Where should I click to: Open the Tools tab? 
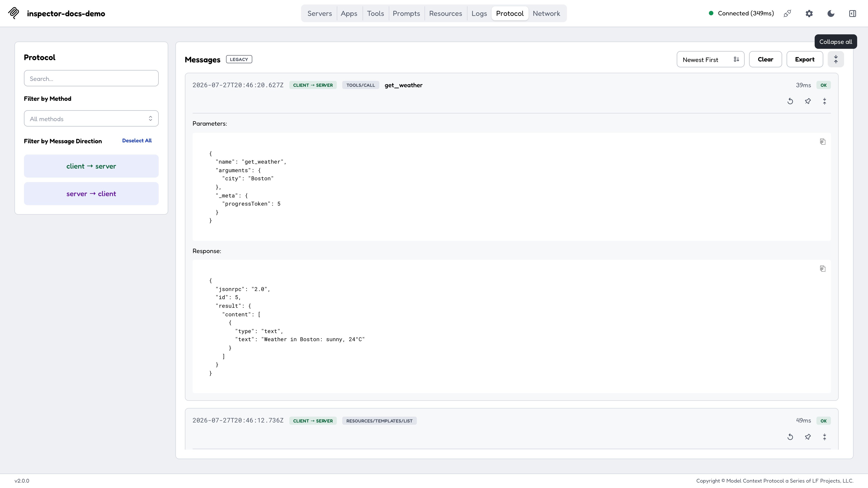click(x=375, y=14)
